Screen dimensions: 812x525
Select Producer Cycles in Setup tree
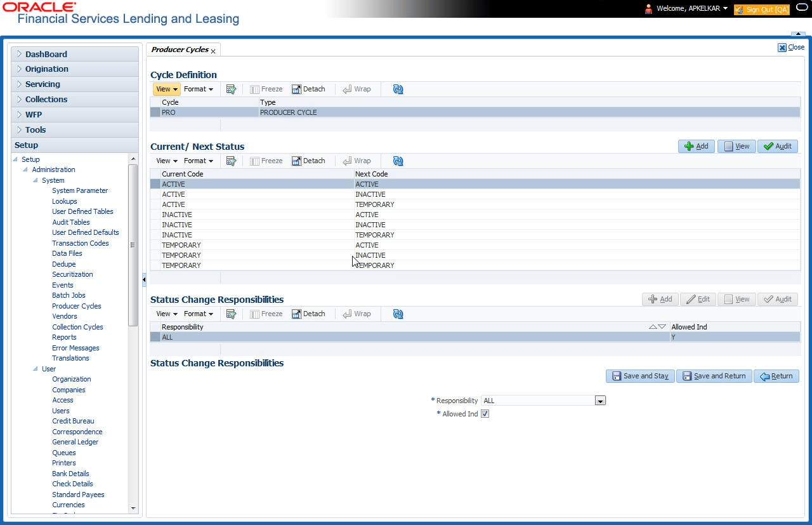point(77,306)
